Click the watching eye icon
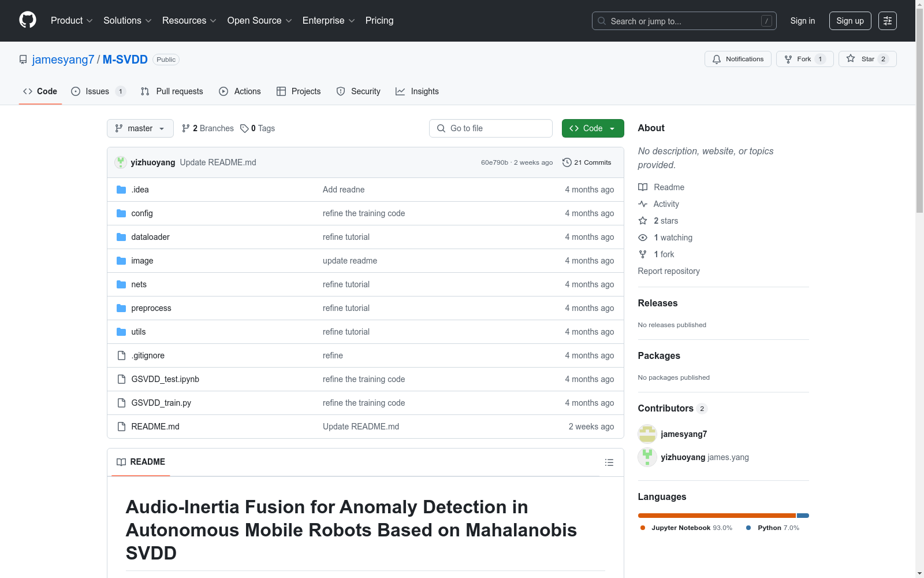This screenshot has width=924, height=578. click(x=643, y=238)
